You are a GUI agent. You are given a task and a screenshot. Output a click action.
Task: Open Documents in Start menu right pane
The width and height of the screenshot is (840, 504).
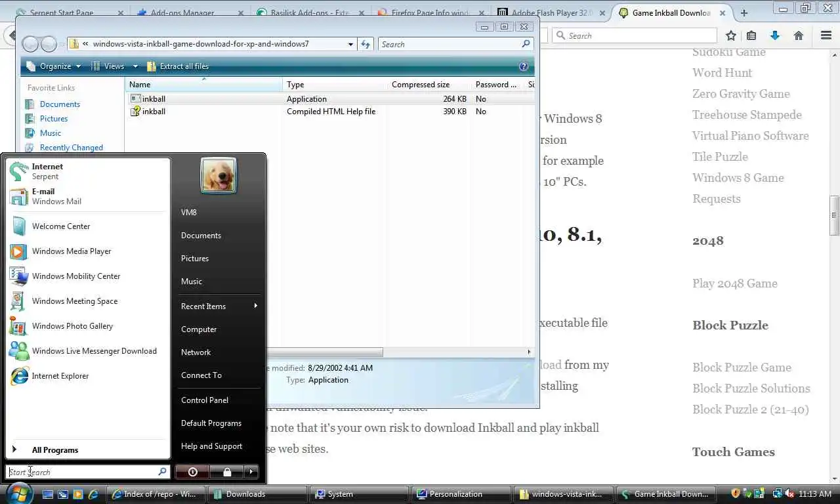tap(219, 236)
